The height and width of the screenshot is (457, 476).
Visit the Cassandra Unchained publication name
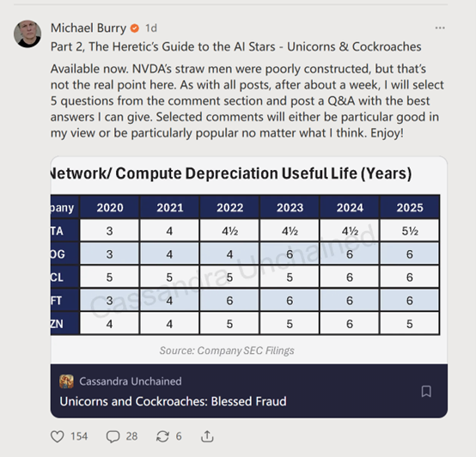click(131, 381)
